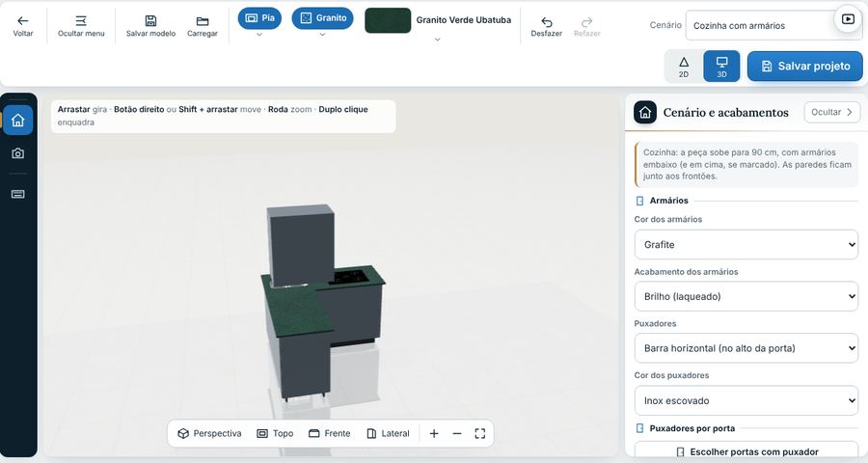Image resolution: width=868 pixels, height=463 pixels.
Task: Open Acabamento dos armários Brilho dropdown
Action: click(746, 296)
